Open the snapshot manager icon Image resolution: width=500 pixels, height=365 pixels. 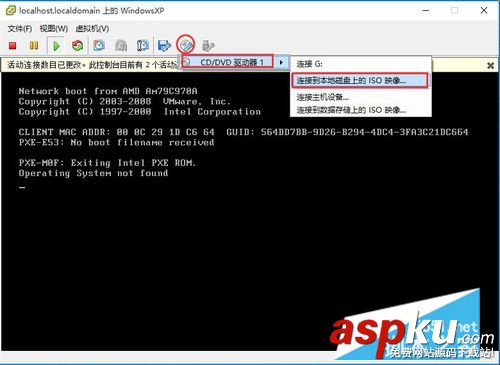[x=142, y=45]
